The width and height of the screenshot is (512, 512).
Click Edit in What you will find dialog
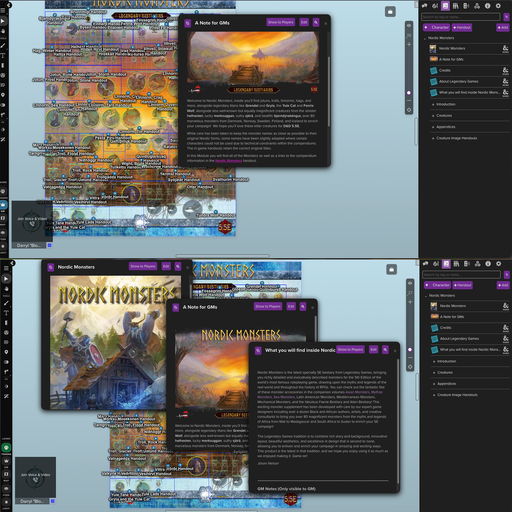tap(374, 349)
